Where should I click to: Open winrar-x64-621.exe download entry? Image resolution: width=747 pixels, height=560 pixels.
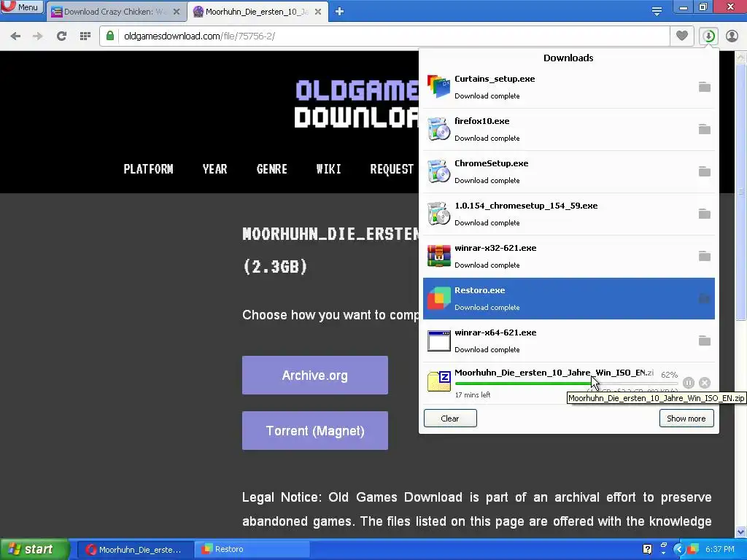[569, 341]
